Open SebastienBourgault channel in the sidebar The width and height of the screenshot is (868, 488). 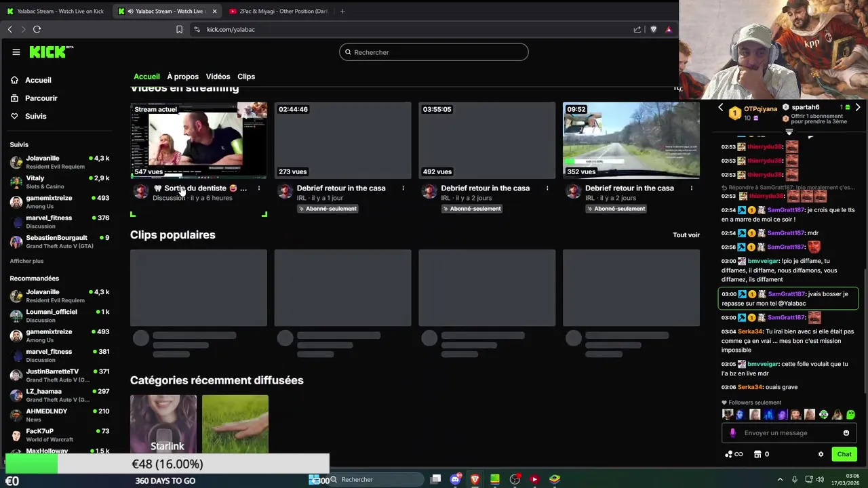[60, 241]
